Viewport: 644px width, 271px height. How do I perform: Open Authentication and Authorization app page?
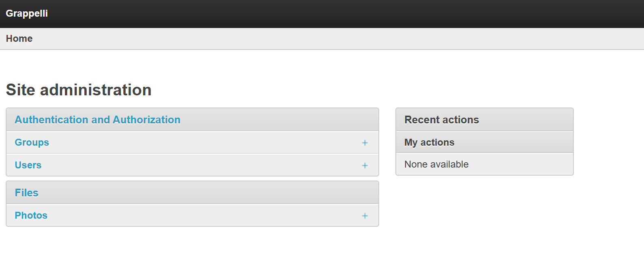(97, 120)
